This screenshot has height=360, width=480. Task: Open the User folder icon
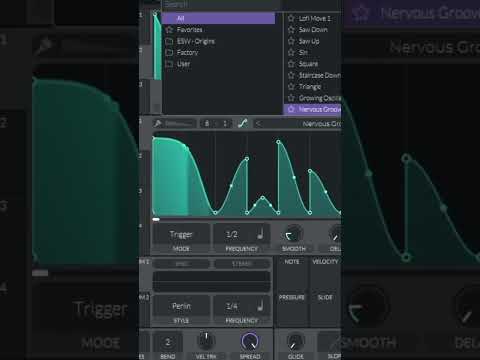pyautogui.click(x=169, y=64)
